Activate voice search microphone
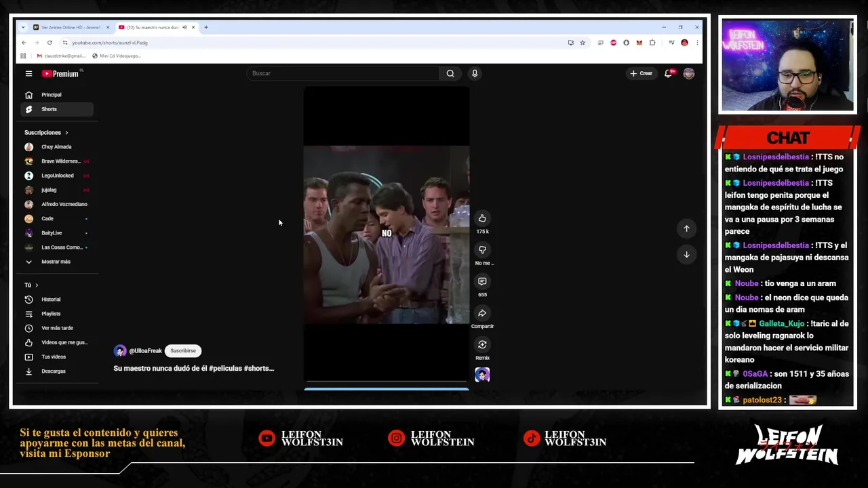Viewport: 868px width, 488px height. click(475, 73)
